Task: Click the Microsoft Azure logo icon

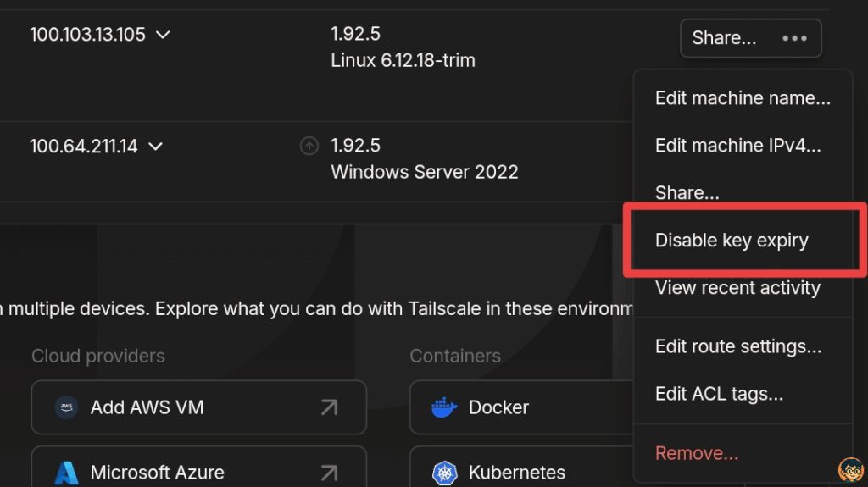Action: [66, 472]
